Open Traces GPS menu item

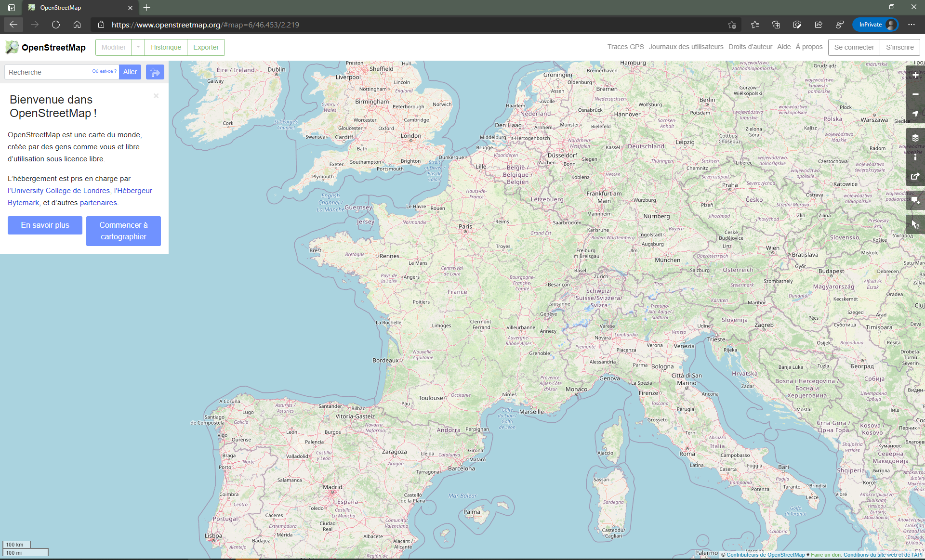625,47
